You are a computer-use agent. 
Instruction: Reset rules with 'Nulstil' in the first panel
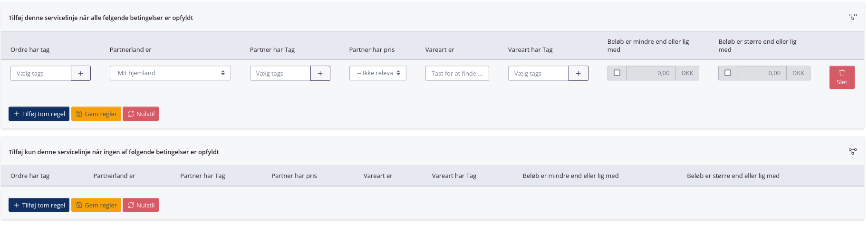click(x=141, y=114)
